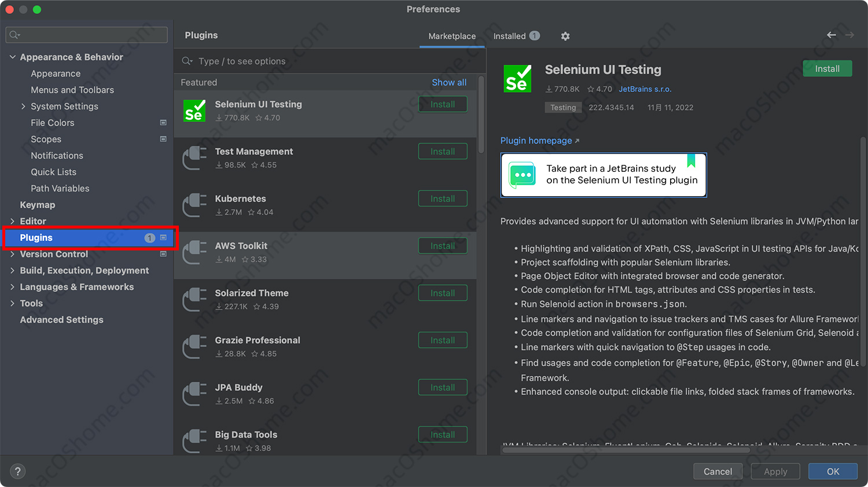This screenshot has width=868, height=487.
Task: Expand the System Settings node
Action: [23, 106]
